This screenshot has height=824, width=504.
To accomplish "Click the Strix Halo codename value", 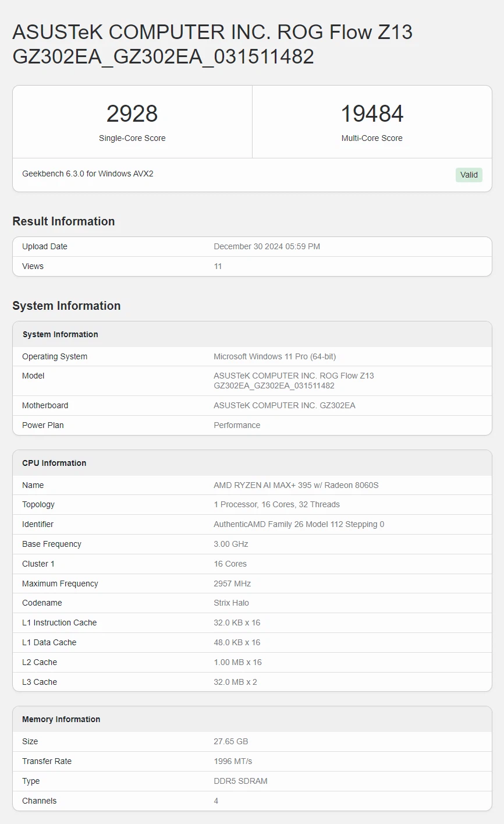I will point(231,603).
